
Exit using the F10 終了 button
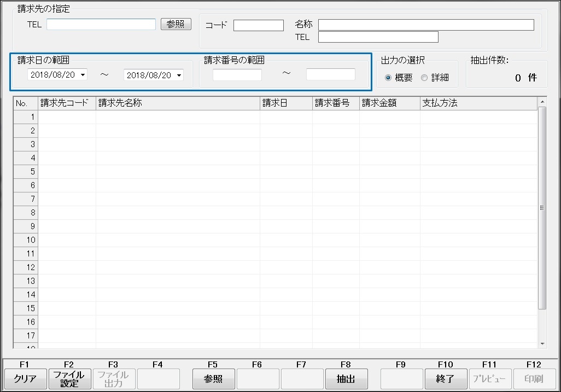click(x=446, y=379)
